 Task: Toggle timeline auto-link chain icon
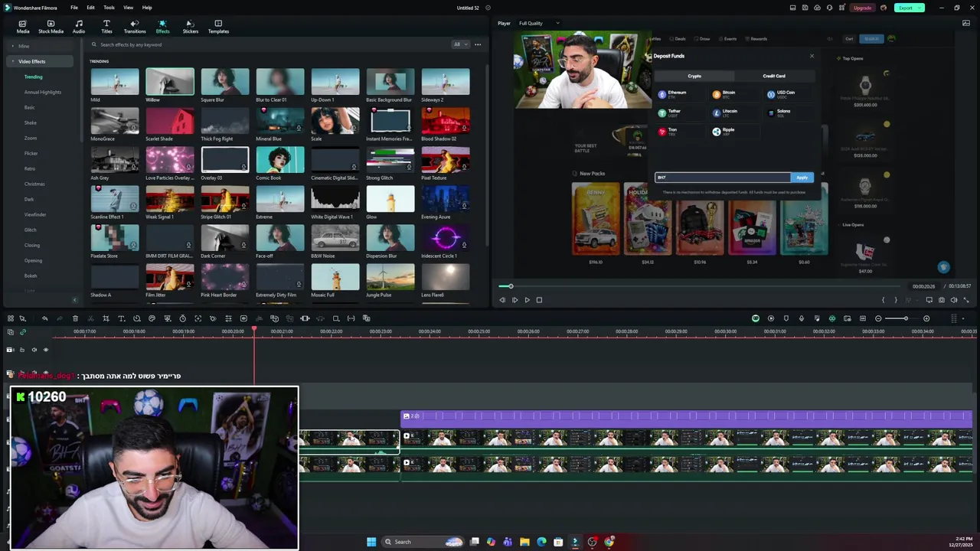click(x=23, y=331)
